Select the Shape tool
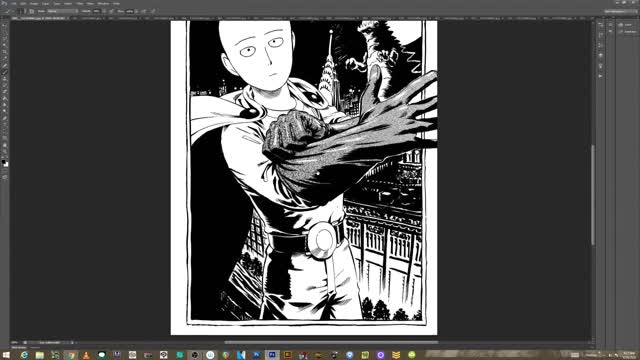 click(5, 138)
